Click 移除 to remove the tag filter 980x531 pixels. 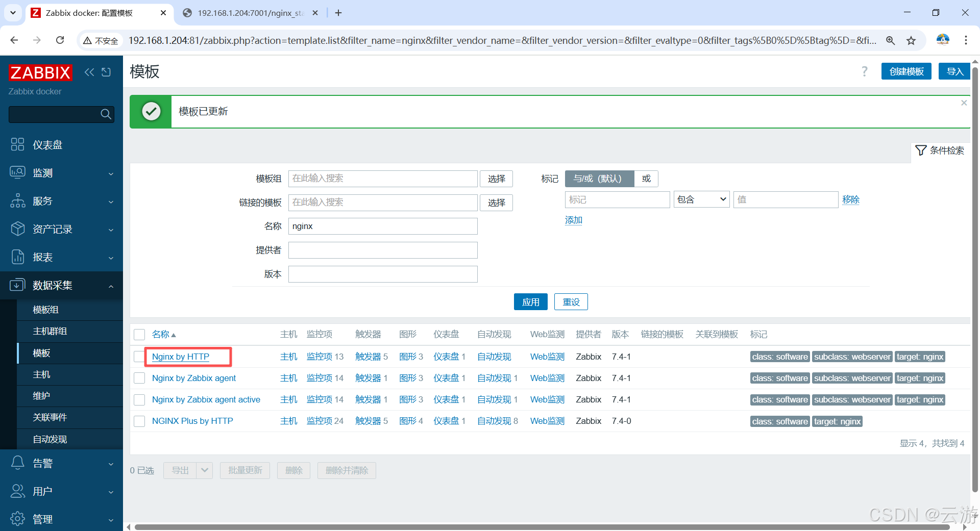pyautogui.click(x=851, y=199)
